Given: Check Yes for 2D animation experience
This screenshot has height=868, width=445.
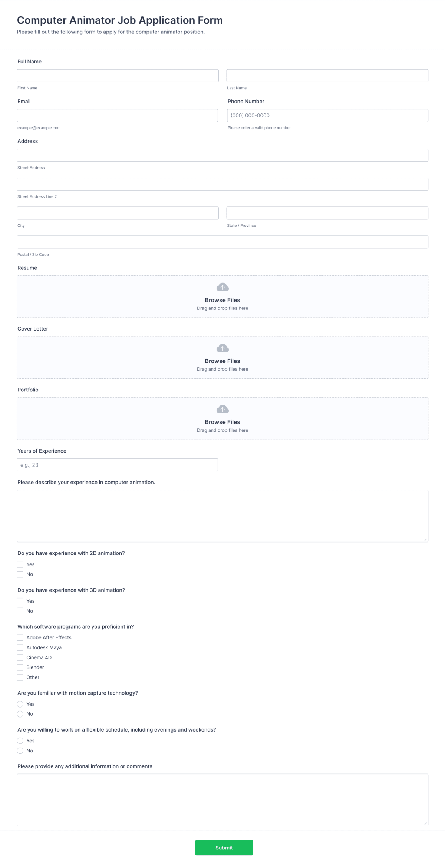Looking at the screenshot, I should point(20,564).
